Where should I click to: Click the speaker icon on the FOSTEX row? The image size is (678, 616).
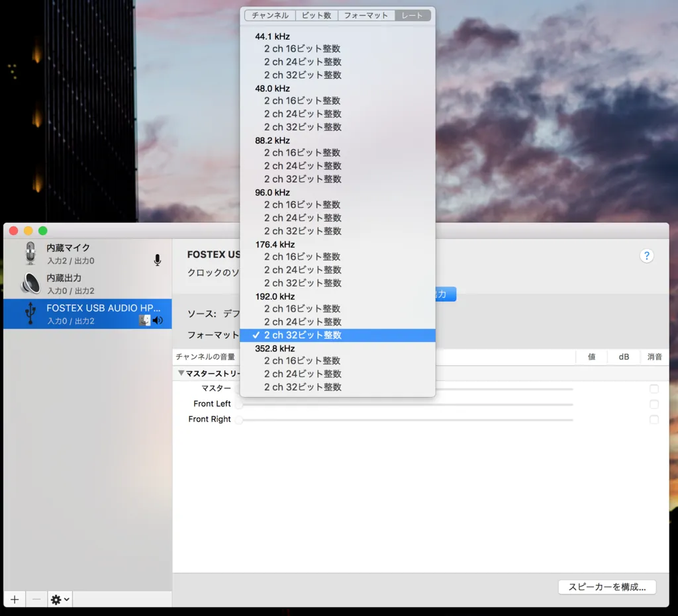point(158,320)
